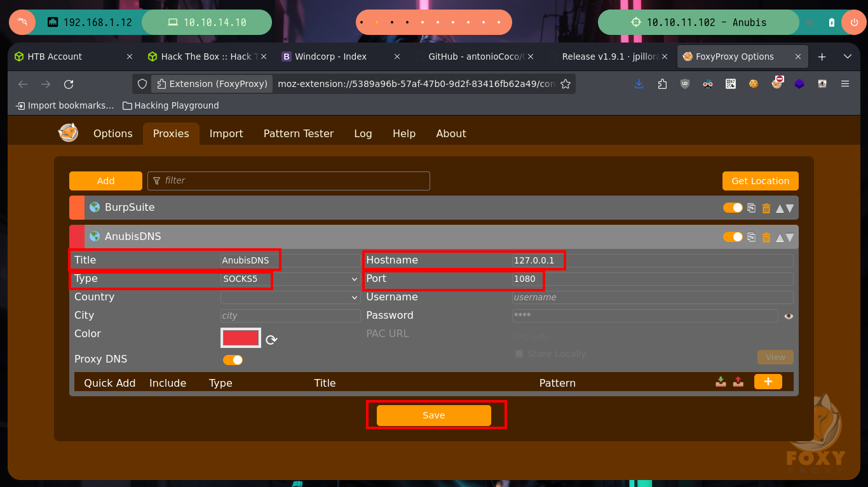Open the Pattern Tester tab
Screen dimensions: 868x487
pyautogui.click(x=299, y=133)
